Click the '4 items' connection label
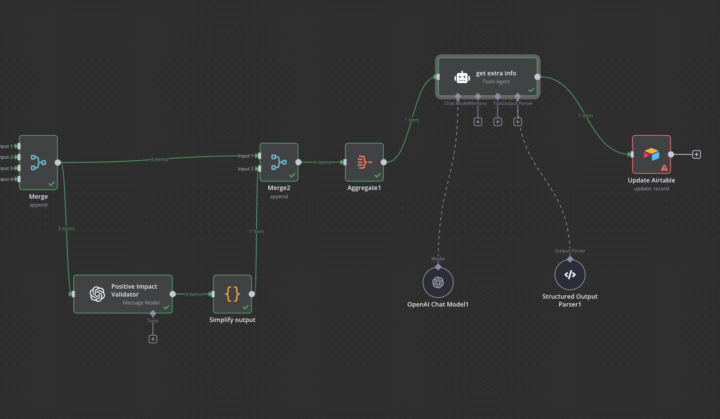Screen dimensions: 720x419 pyautogui.click(x=322, y=162)
